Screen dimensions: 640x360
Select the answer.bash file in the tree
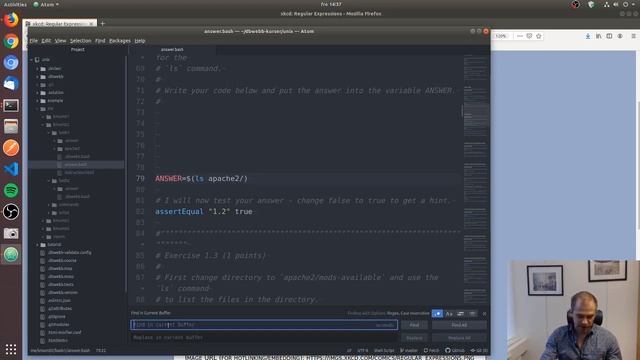pos(76,164)
